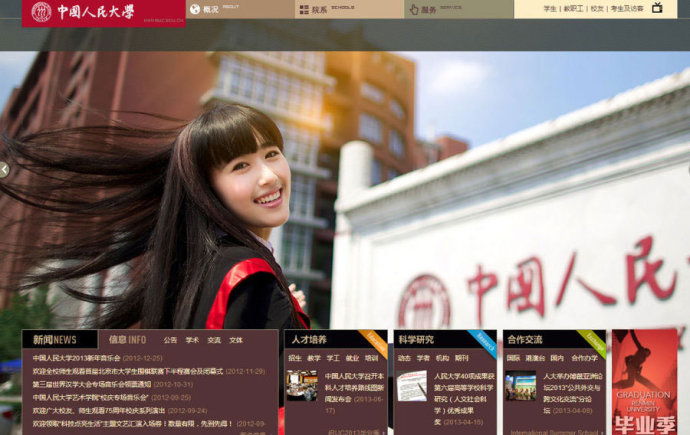Open 期刊 journals link
The height and width of the screenshot is (435, 690).
click(462, 358)
